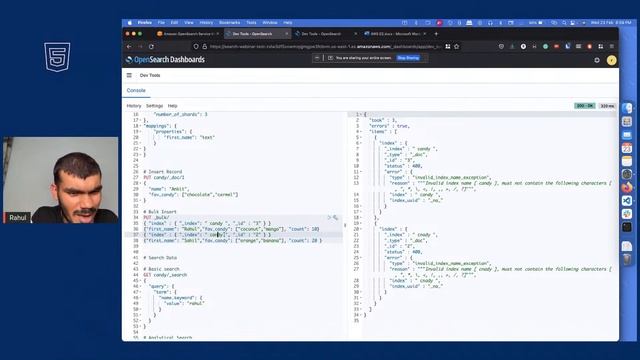Screen dimensions: 640x360
Task: Open Visual Studio Code from the dock
Action: coord(627,200)
